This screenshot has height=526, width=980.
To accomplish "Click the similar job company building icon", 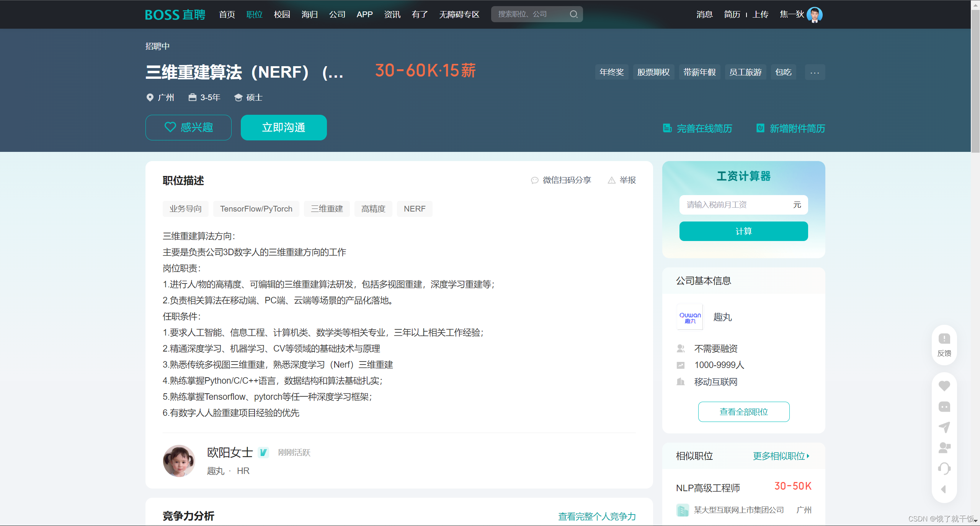I will (683, 510).
